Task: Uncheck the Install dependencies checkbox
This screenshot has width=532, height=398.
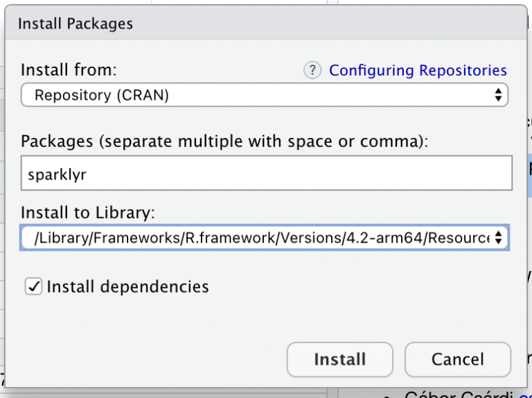Action: tap(33, 286)
